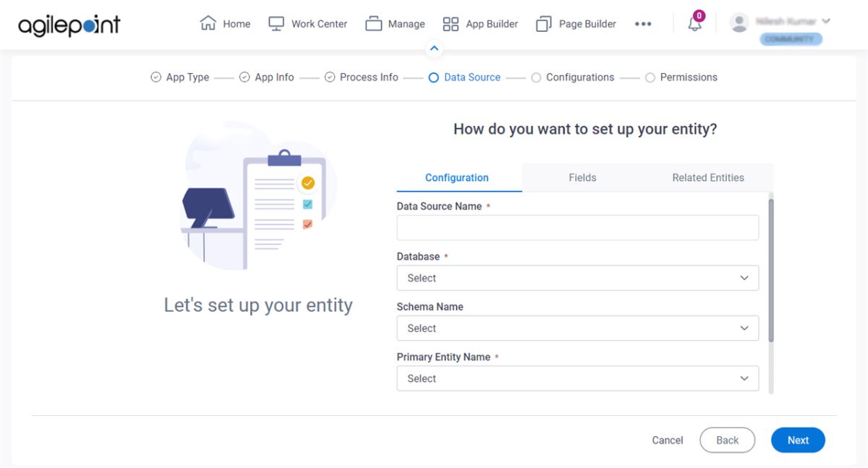Click the Permissions step circle
Image resolution: width=868 pixels, height=468 pixels.
650,77
